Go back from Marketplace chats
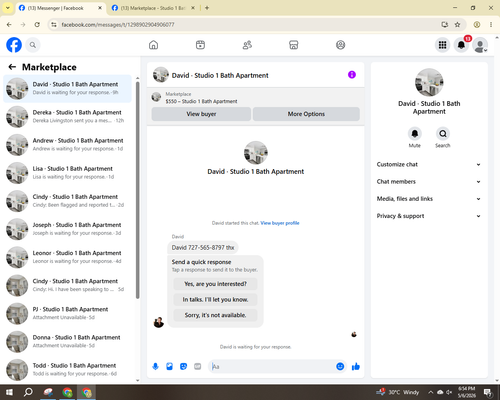Screen dimensions: 500x400 (x=12, y=67)
